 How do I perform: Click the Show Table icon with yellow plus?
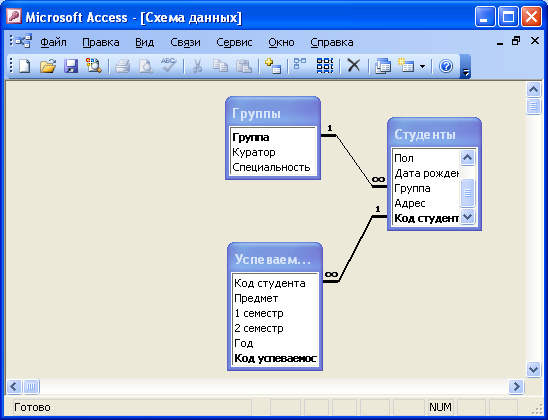pyautogui.click(x=273, y=66)
